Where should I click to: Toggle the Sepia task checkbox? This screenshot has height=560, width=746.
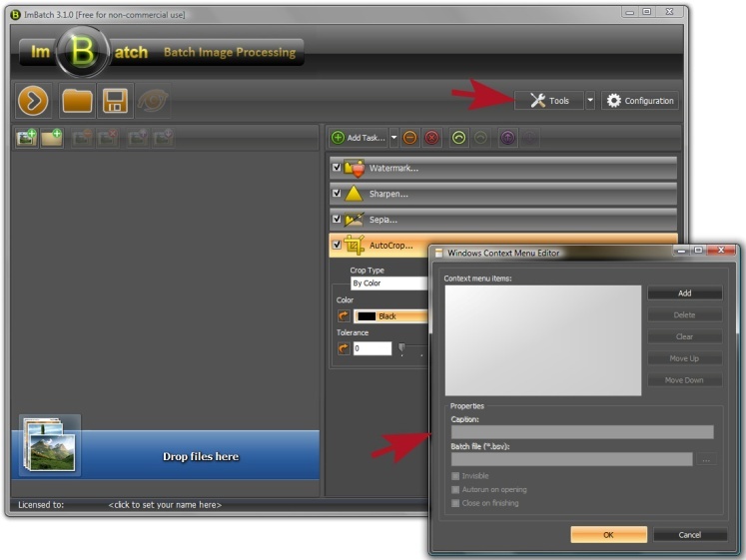[x=337, y=218]
